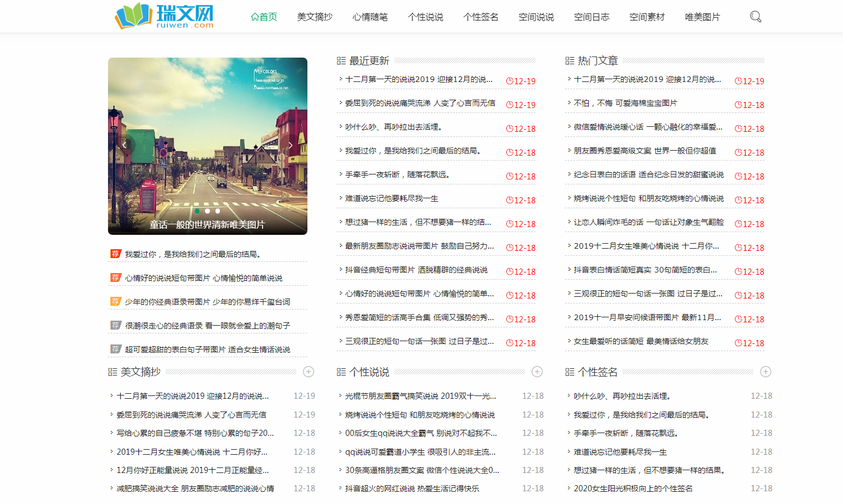This screenshot has width=843, height=504.
Task: Expand more items via 个性签名 plus icon
Action: click(x=766, y=372)
